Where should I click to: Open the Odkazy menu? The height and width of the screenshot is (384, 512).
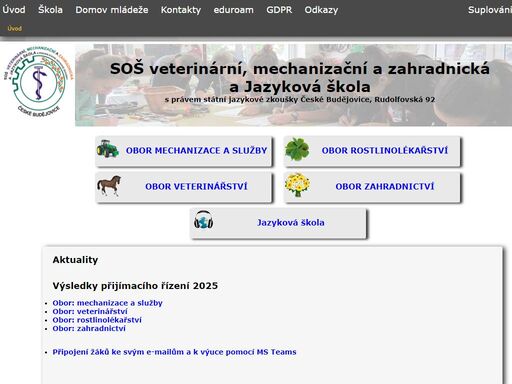click(x=321, y=10)
